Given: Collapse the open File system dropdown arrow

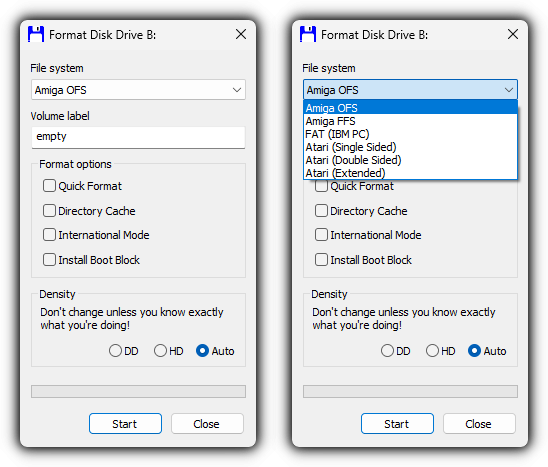Looking at the screenshot, I should point(509,90).
